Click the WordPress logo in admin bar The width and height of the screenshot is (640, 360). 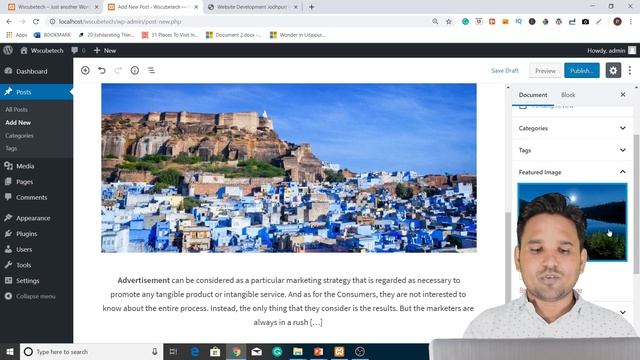[8, 50]
